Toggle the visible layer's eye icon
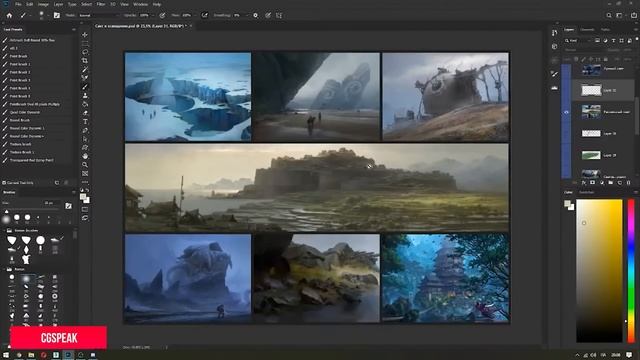Screen dimensions: 640x360 [x=566, y=112]
